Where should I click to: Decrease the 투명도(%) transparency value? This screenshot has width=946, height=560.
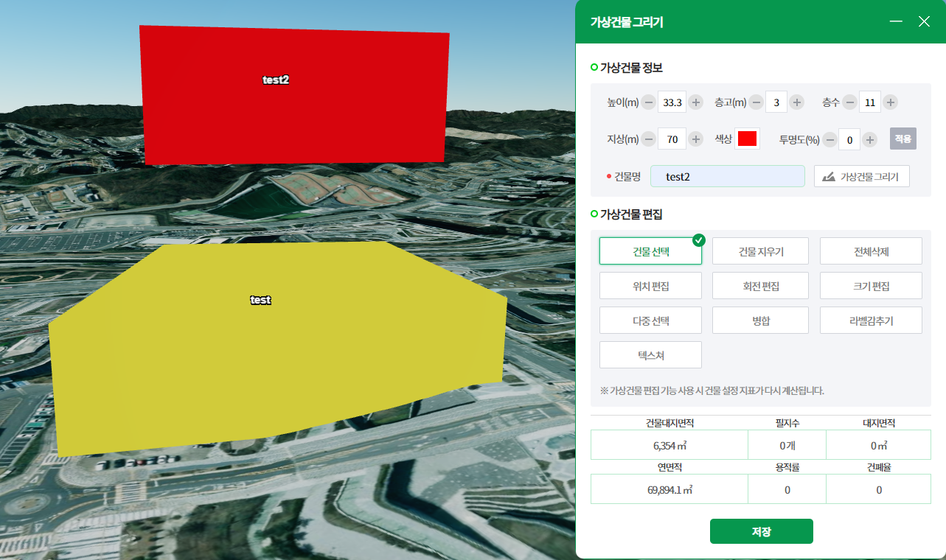(x=830, y=139)
